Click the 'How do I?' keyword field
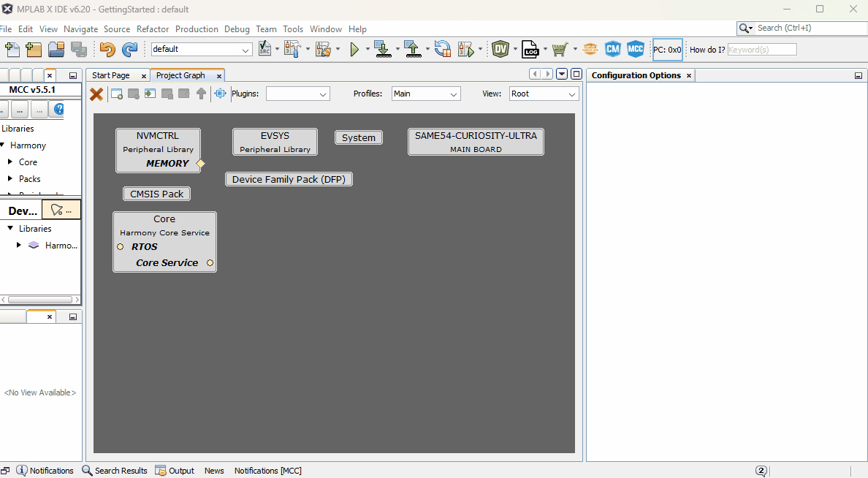The width and height of the screenshot is (868, 478). tap(762, 49)
